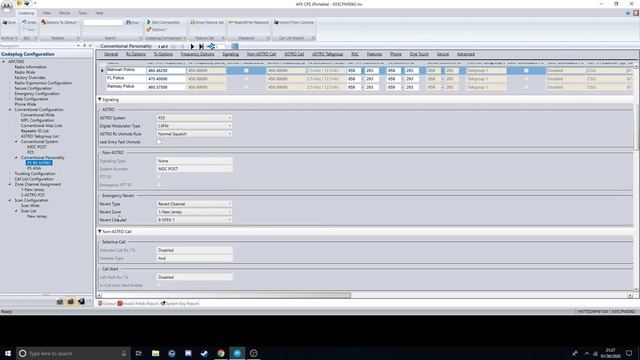The image size is (640, 360).
Task: Click Show Feature Set icon
Action: pyautogui.click(x=192, y=22)
